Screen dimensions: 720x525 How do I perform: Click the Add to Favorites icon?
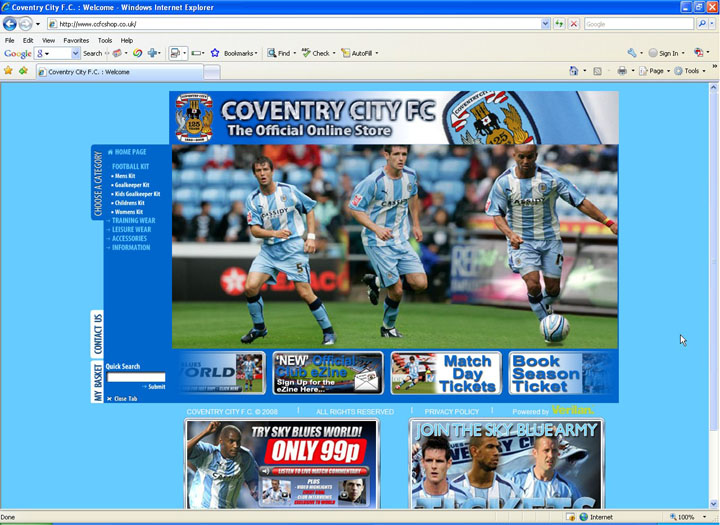[x=23, y=71]
